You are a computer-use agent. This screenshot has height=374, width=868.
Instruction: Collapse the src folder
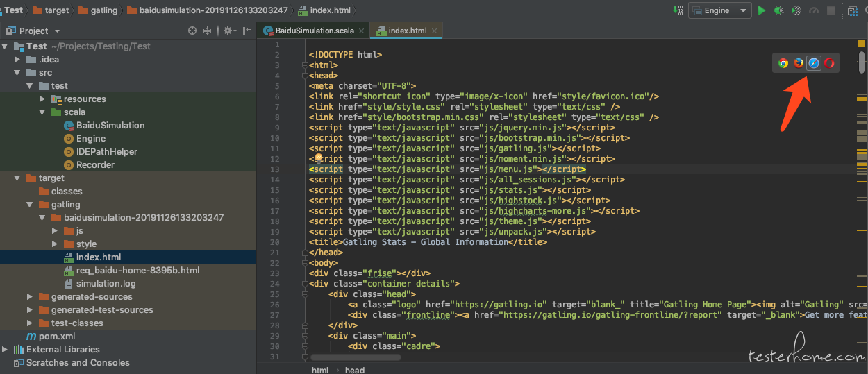coord(18,73)
